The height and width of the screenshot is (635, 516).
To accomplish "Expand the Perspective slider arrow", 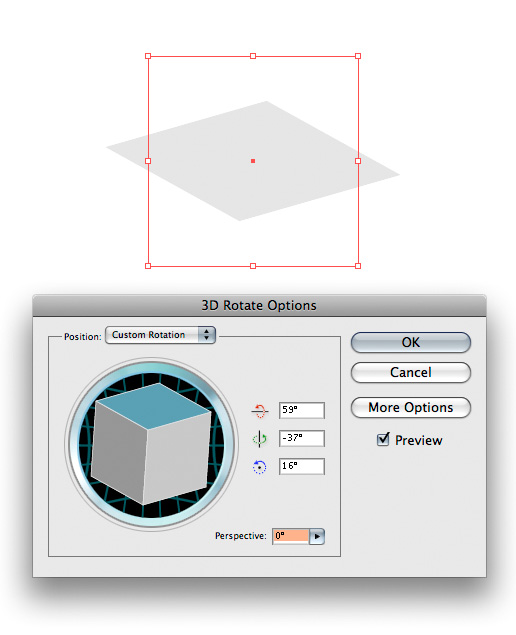I will click(x=317, y=536).
